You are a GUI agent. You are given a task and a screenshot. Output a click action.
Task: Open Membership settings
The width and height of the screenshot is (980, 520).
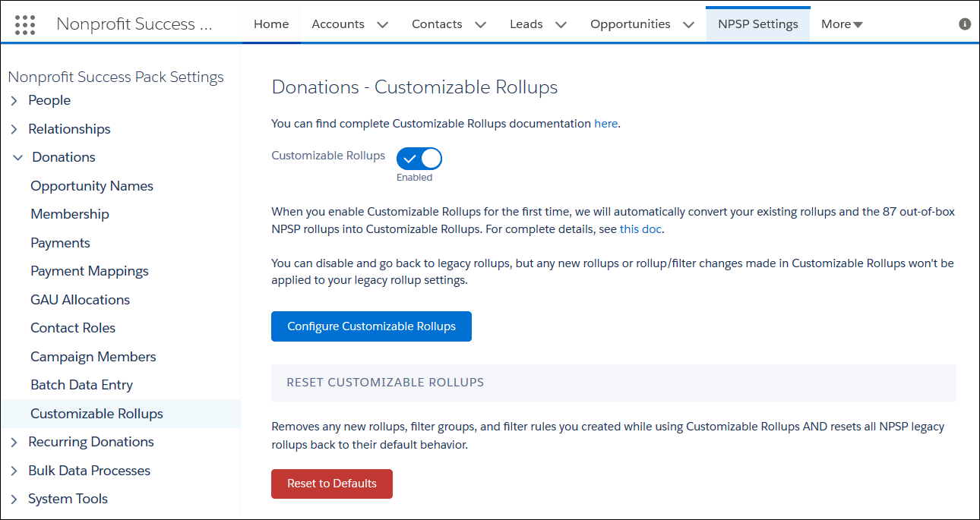click(70, 214)
